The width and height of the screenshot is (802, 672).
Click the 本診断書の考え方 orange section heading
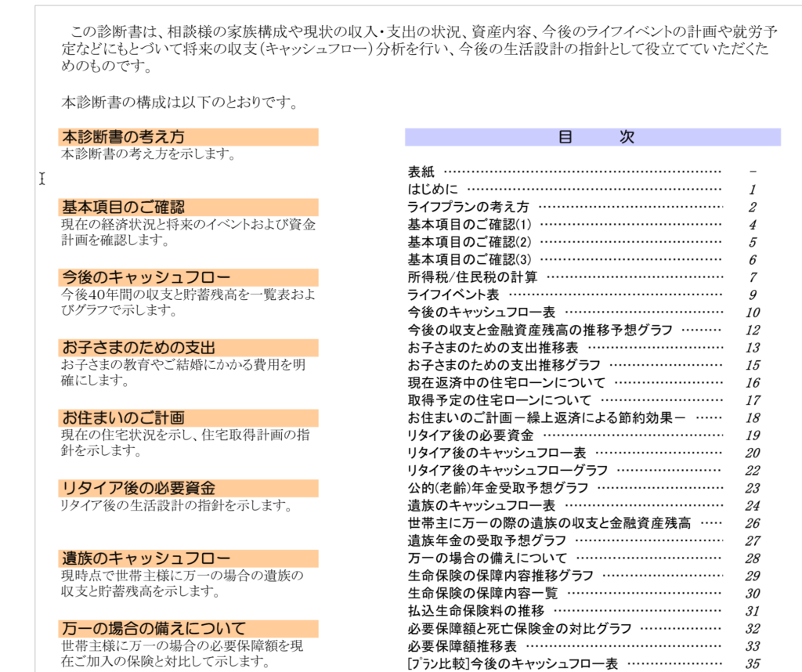124,137
